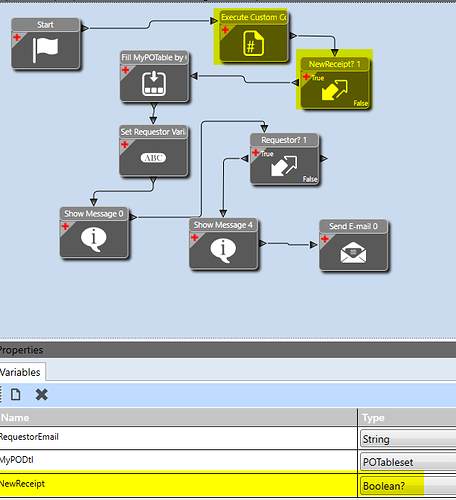
Task: Select the Start flag node icon
Action: pyautogui.click(x=45, y=50)
